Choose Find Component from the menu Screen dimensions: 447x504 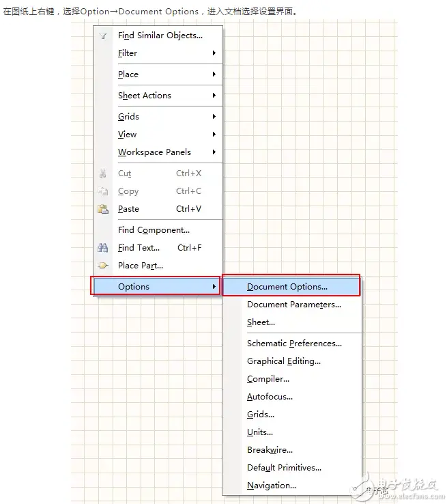tap(158, 230)
